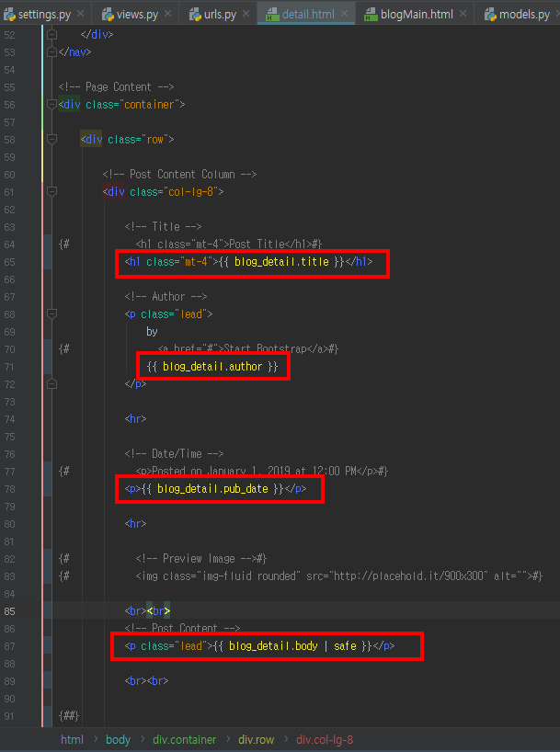Click line number 65 in the gutter
This screenshot has height=752, width=560.
(x=9, y=262)
